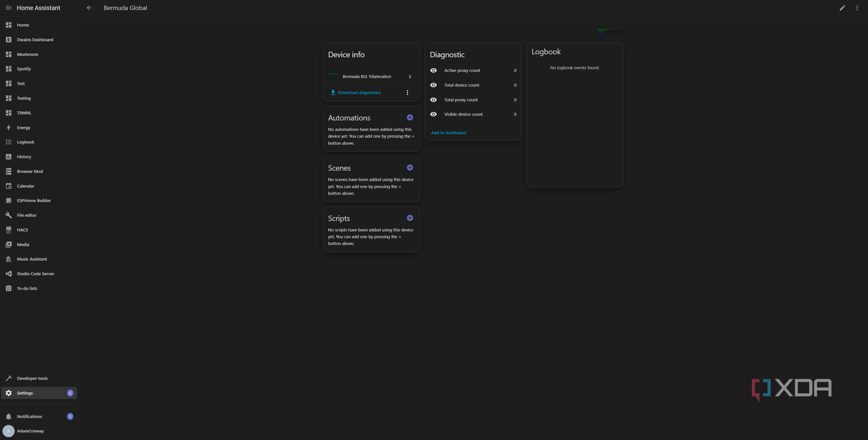Viewport: 868px width, 440px height.
Task: Toggle eye icon for Total proxy count
Action: coord(433,99)
